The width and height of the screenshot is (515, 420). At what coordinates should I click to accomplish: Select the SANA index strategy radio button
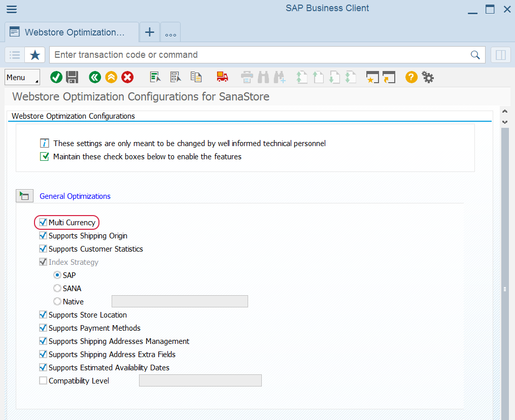coord(57,288)
